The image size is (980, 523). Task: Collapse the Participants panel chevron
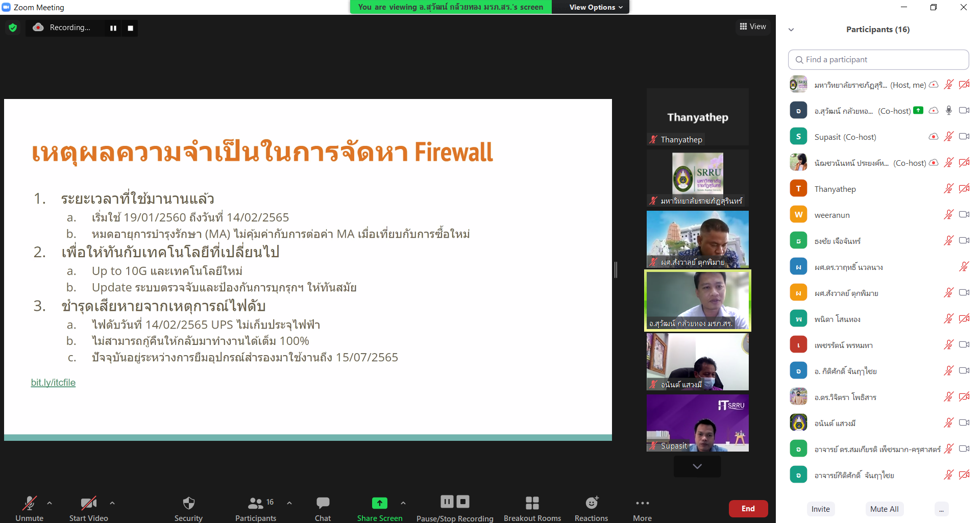(x=791, y=30)
